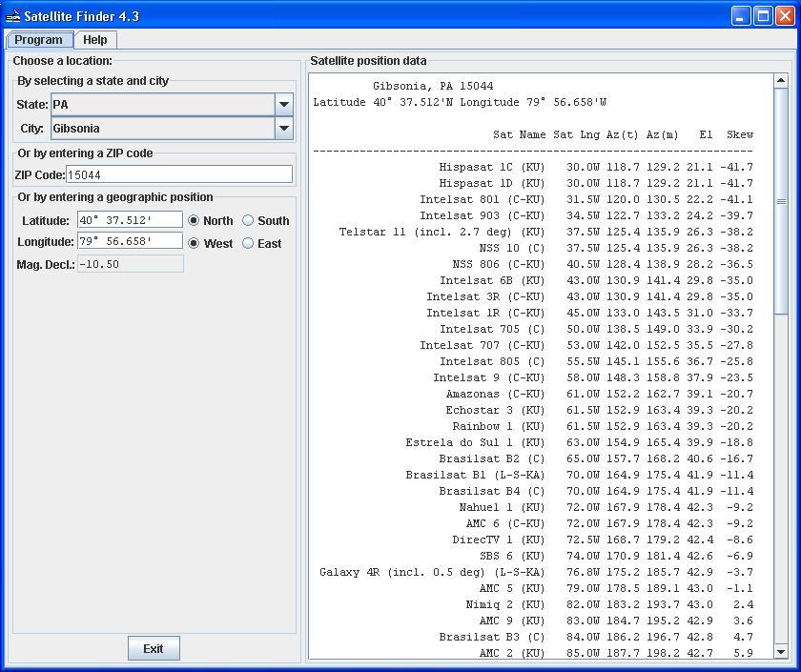
Task: Click the satellite data scrollbar thumb
Action: [x=781, y=201]
